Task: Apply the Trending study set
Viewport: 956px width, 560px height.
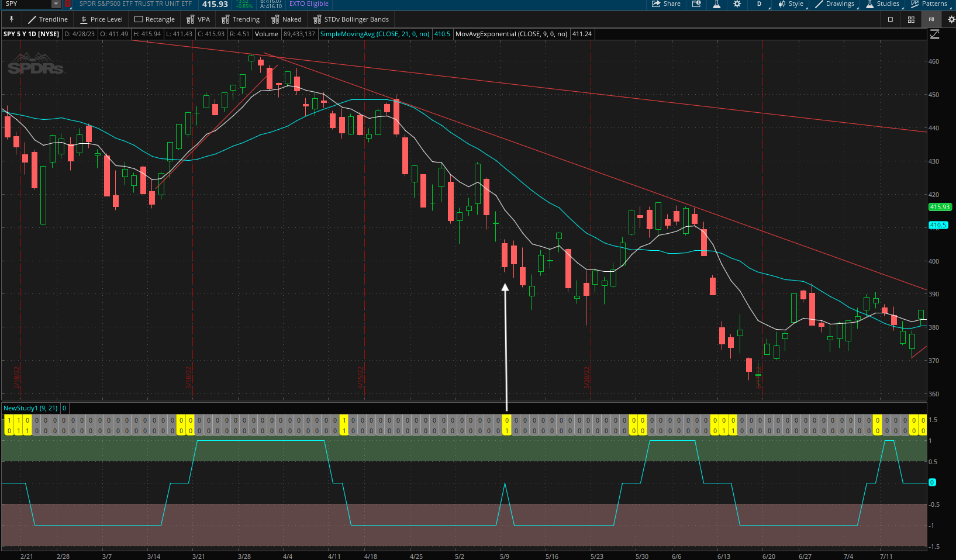Action: coord(240,19)
